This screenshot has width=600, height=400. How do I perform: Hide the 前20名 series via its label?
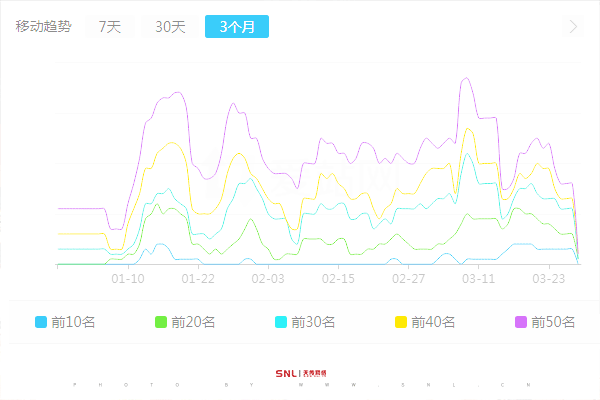coord(193,322)
